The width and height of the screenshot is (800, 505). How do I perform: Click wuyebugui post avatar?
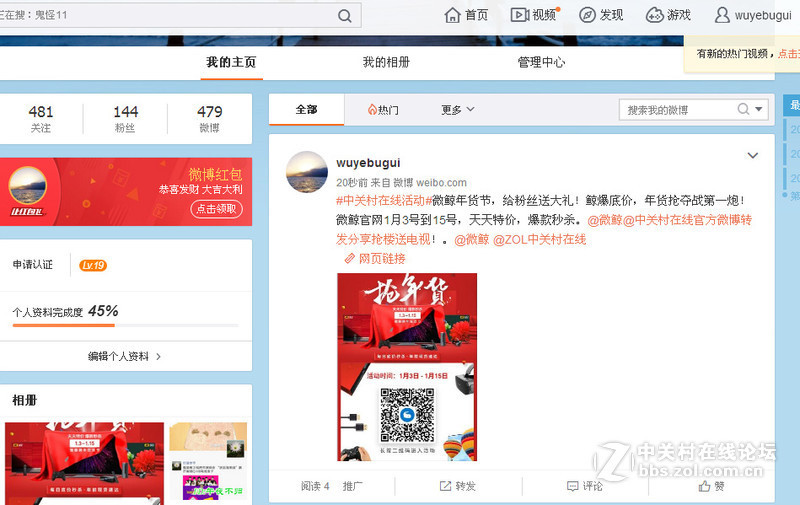[307, 172]
